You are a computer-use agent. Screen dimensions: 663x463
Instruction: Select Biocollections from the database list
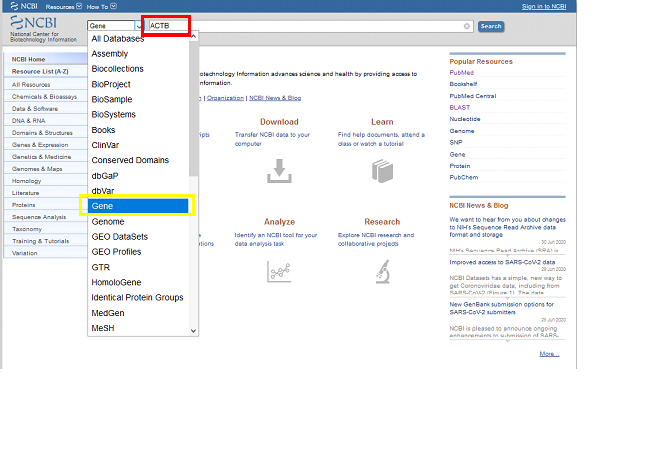(138, 68)
